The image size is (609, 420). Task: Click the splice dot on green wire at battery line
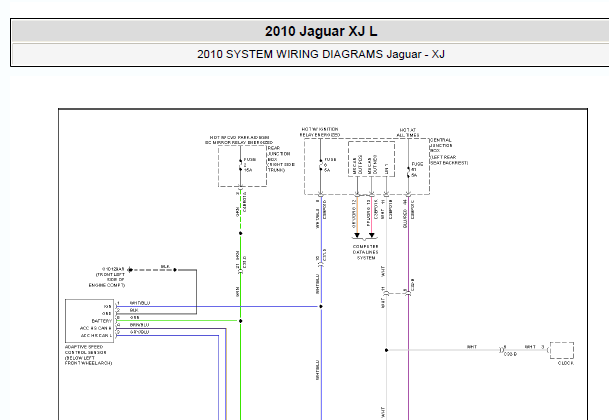pyautogui.click(x=240, y=321)
